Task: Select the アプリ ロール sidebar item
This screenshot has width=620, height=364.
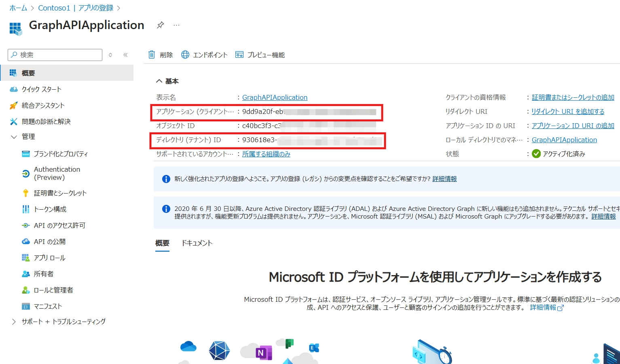Action: click(x=49, y=257)
